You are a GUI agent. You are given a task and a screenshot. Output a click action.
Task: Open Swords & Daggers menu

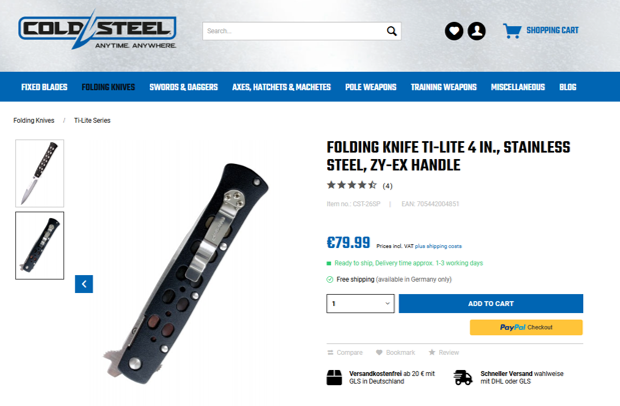[x=183, y=87]
